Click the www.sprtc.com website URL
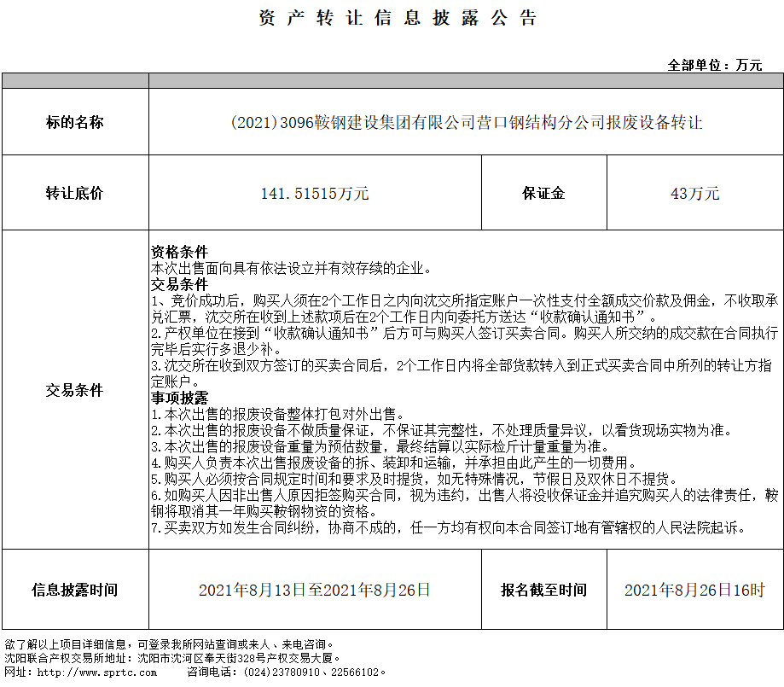 [x=84, y=672]
